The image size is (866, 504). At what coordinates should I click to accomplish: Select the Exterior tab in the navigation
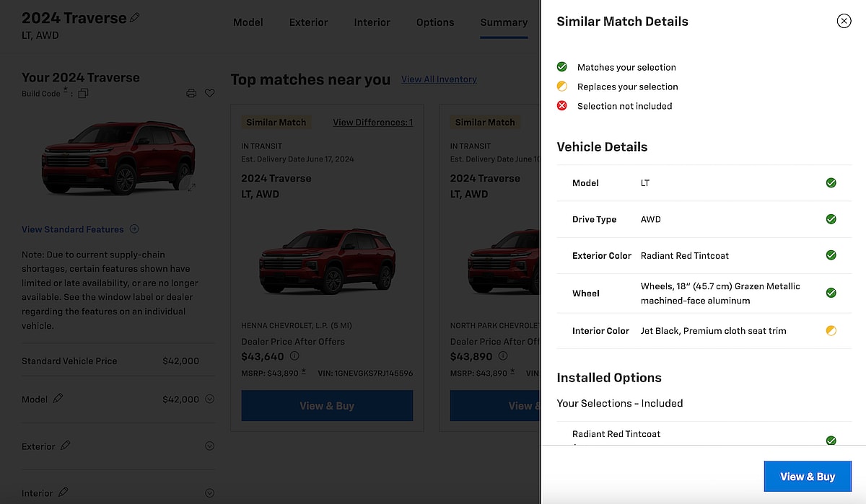pyautogui.click(x=308, y=22)
